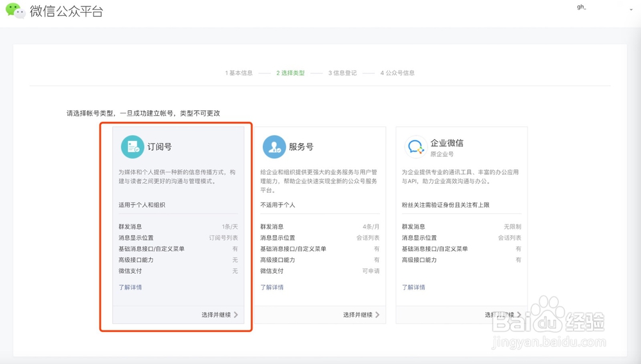Image resolution: width=641 pixels, height=364 pixels.
Task: Click the 订阅号列表 value
Action: point(224,237)
